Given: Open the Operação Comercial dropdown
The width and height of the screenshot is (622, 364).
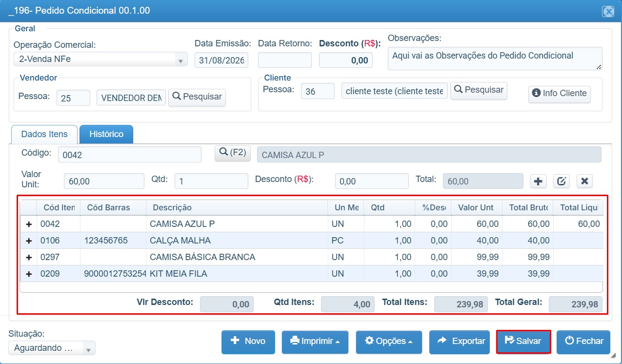Looking at the screenshot, I should 100,60.
